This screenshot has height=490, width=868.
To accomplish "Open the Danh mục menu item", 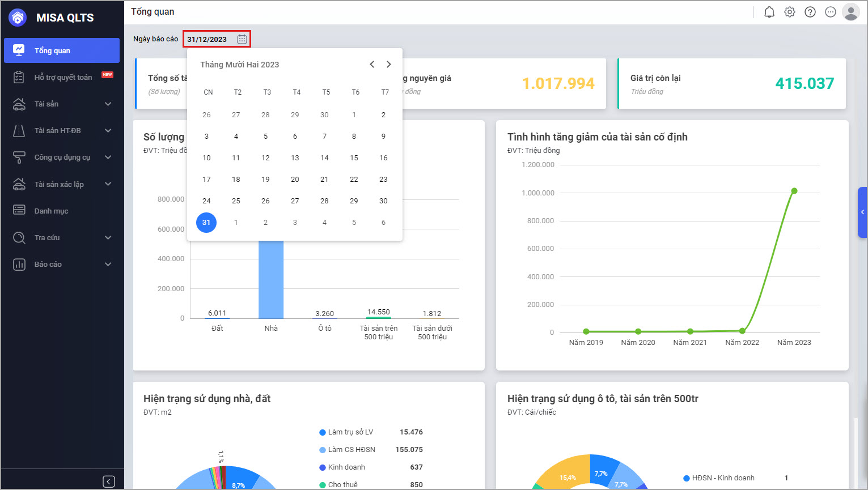I will (x=51, y=211).
